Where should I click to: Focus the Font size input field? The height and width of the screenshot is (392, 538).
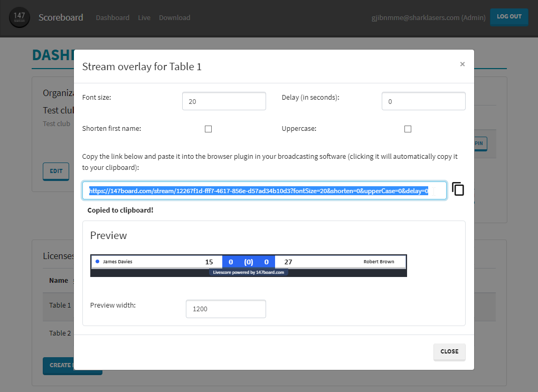[224, 101]
